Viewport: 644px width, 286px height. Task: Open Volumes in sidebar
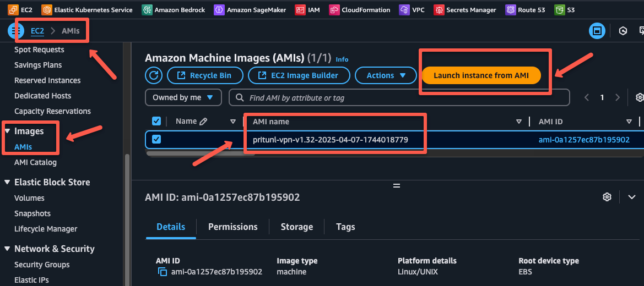coord(29,198)
